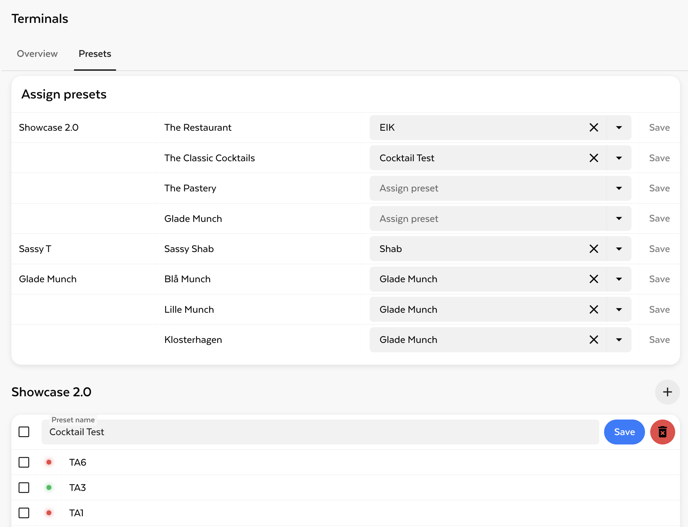Clear the EIK preset for The Restaurant

[593, 128]
